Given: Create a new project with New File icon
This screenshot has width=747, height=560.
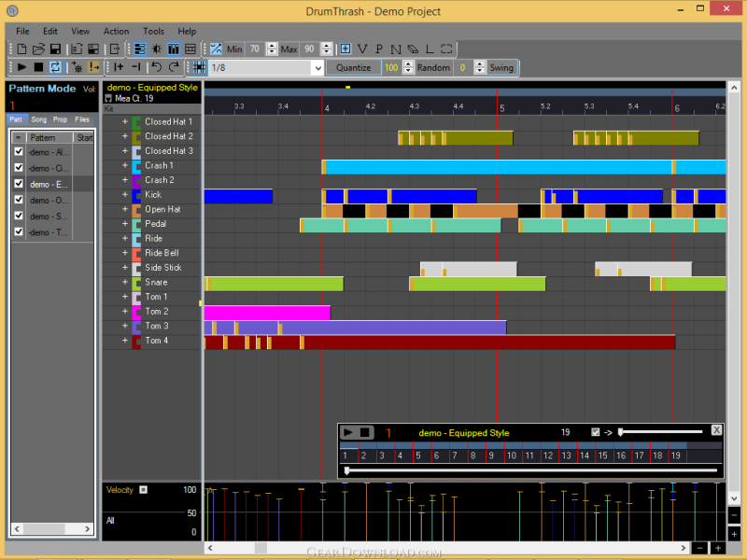Looking at the screenshot, I should coord(21,49).
